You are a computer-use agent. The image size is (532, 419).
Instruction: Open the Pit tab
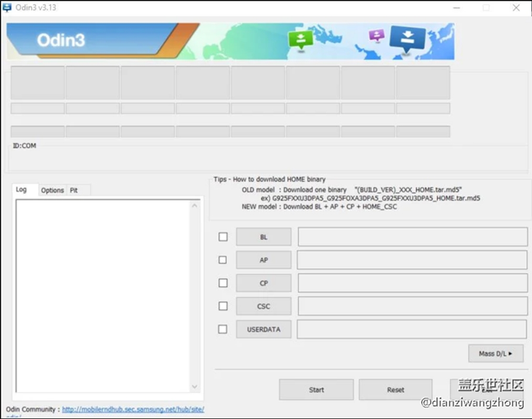coord(74,190)
